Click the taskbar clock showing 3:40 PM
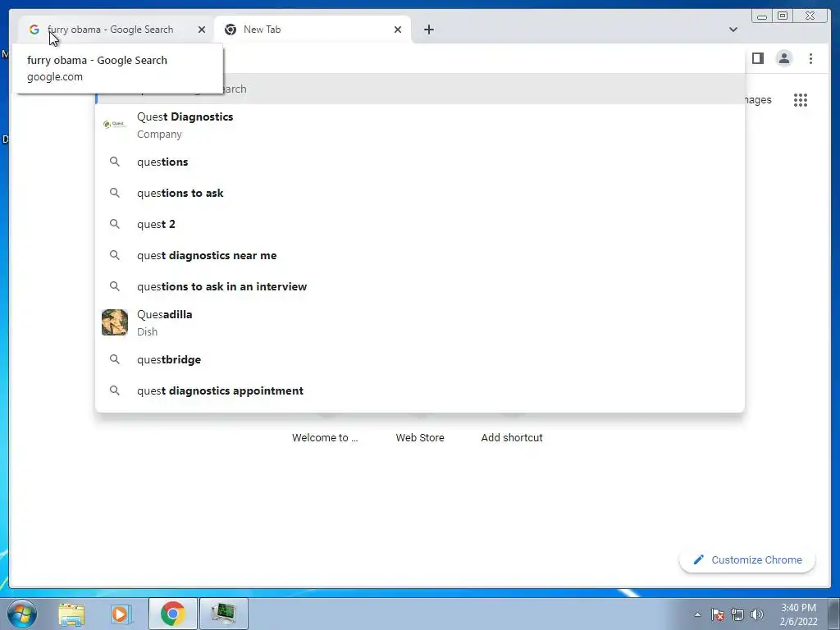 click(798, 614)
